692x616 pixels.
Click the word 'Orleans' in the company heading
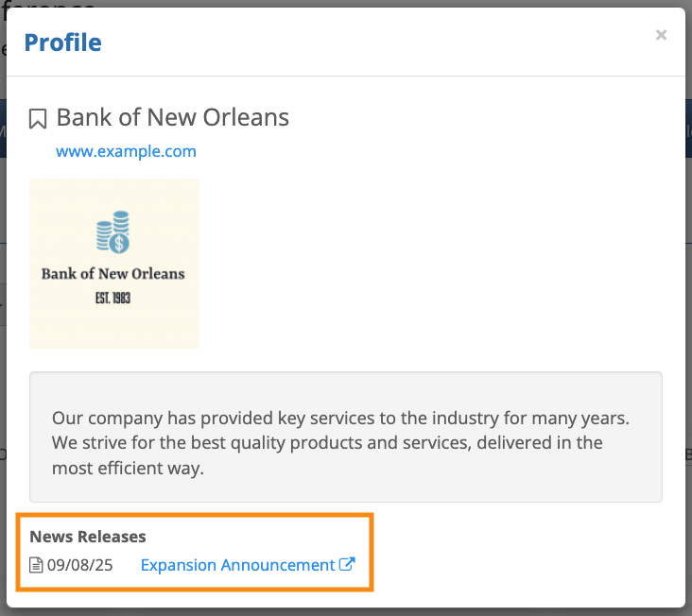click(x=249, y=118)
